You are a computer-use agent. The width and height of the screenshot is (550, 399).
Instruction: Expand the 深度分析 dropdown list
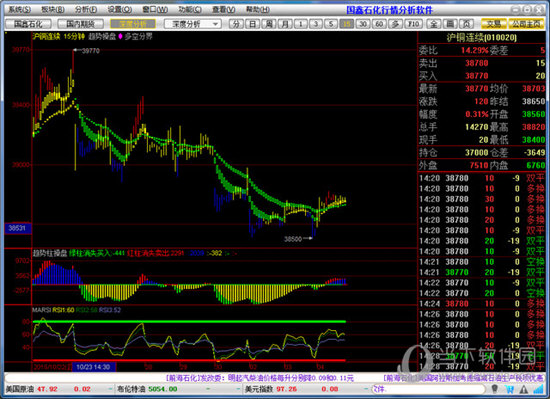pyautogui.click(x=216, y=24)
